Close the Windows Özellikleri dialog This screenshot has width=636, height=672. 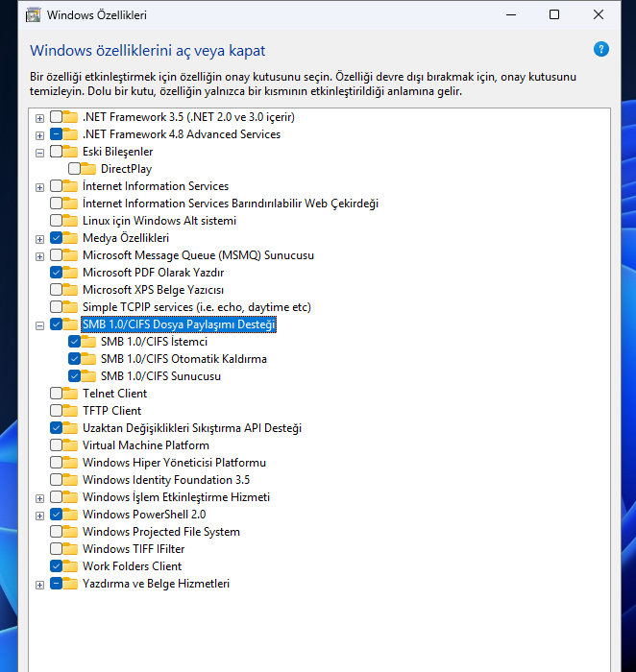(599, 15)
